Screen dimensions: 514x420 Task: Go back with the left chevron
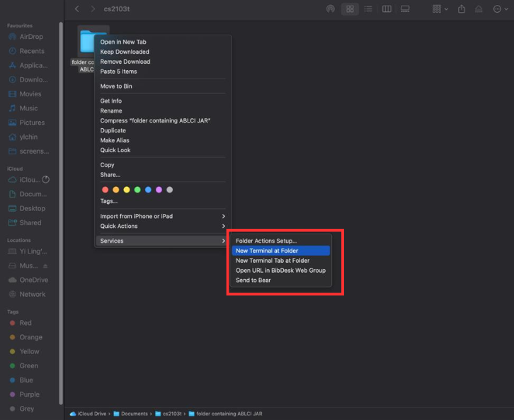click(x=77, y=8)
